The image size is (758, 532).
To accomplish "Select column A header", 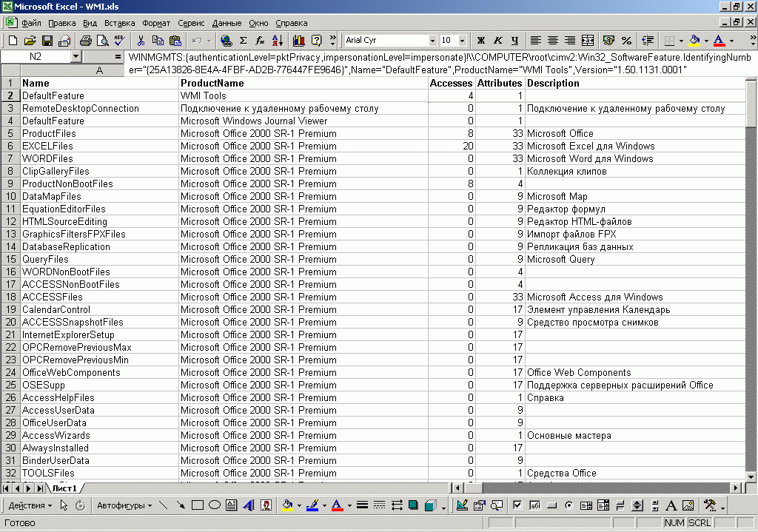I will (x=100, y=70).
